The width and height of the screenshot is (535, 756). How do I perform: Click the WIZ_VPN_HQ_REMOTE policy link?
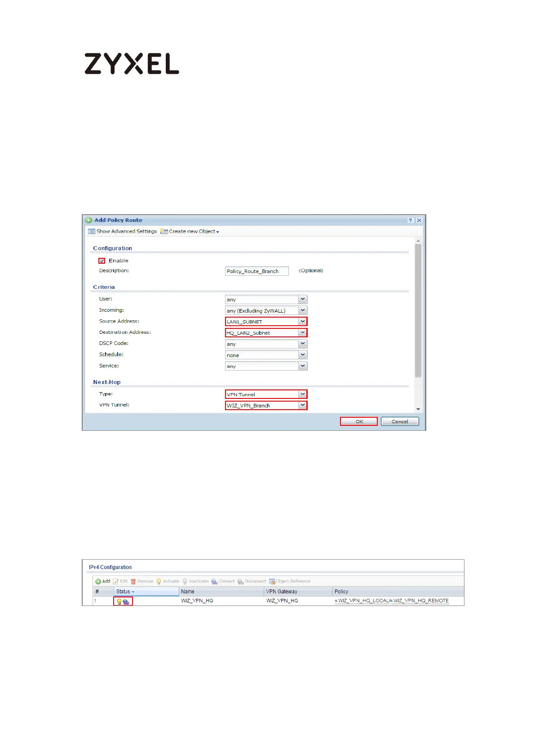421,601
